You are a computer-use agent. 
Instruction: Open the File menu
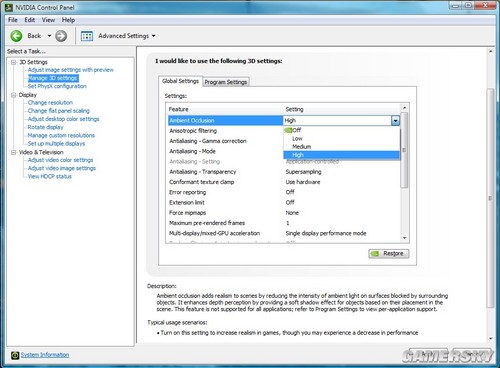coord(13,20)
